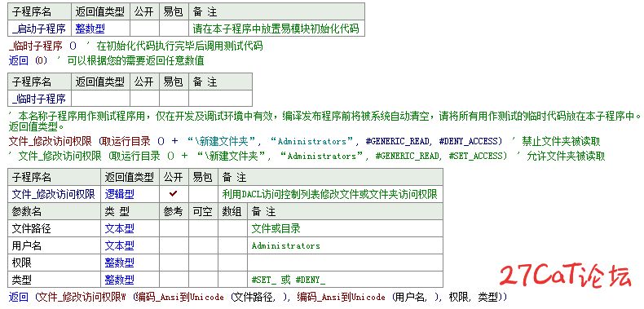The image size is (644, 309).
Task: Click comment 禁止文件夹被读取
Action: (x=561, y=141)
